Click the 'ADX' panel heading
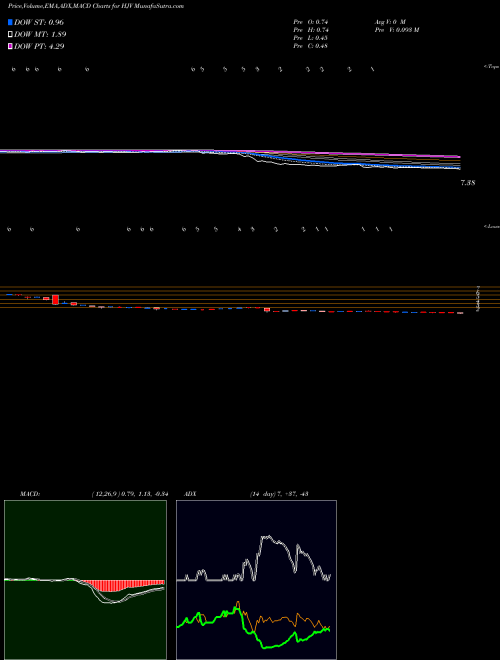The width and height of the screenshot is (500, 660). [190, 494]
